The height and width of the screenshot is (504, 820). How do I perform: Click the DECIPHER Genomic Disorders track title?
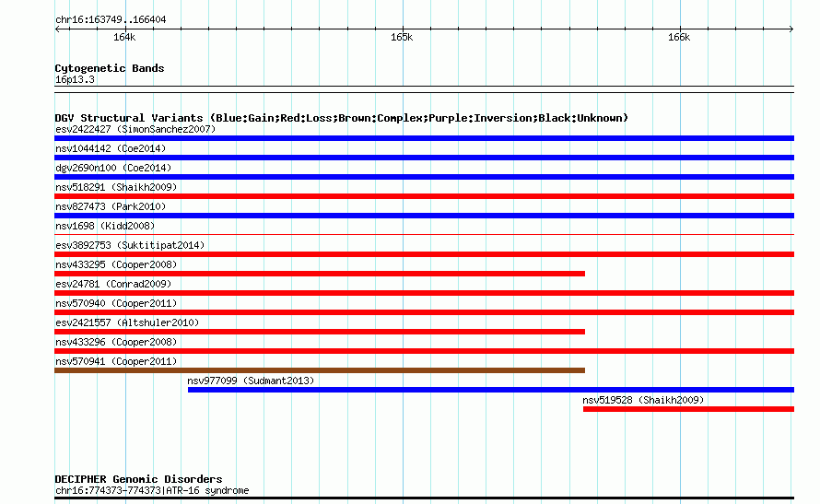(x=138, y=479)
